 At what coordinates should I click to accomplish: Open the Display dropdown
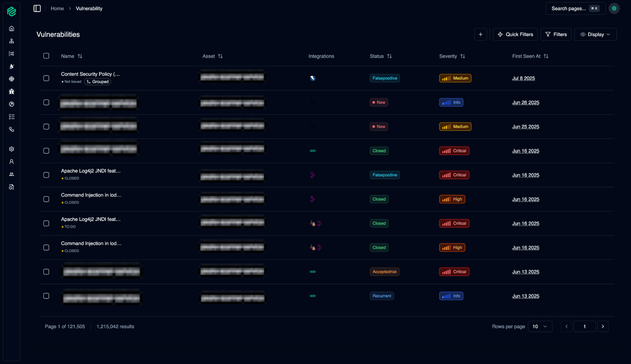595,34
